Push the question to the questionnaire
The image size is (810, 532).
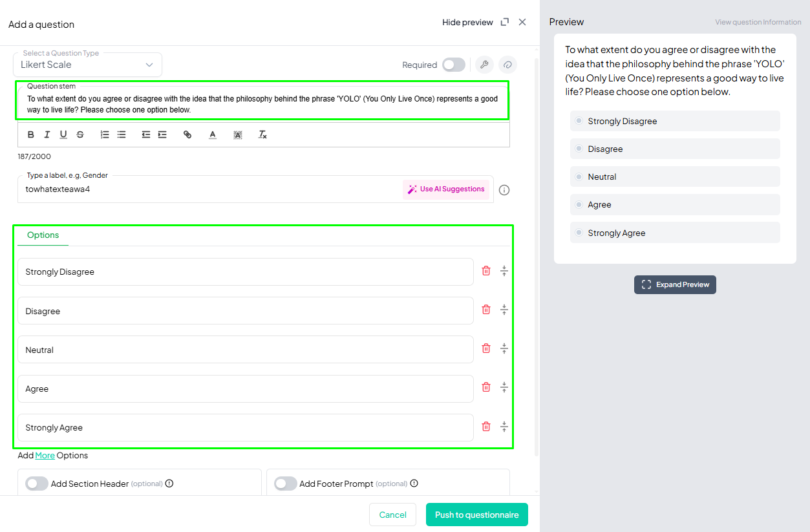(x=477, y=515)
